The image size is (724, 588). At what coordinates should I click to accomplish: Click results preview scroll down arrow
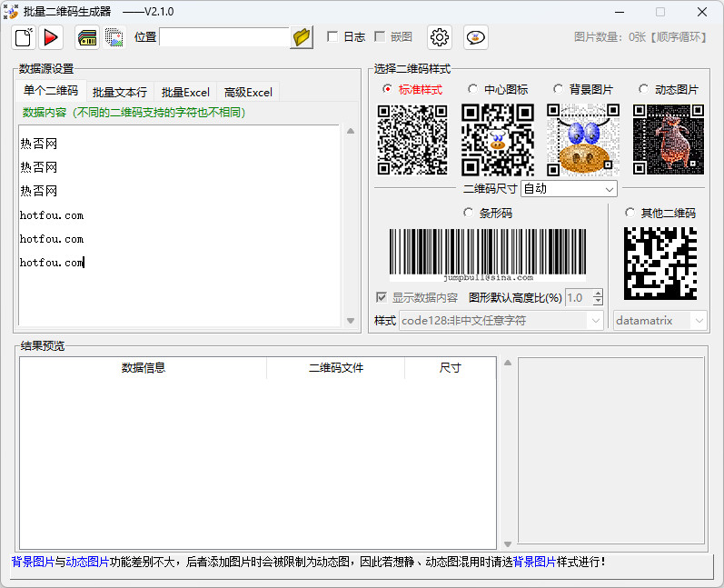coord(508,544)
